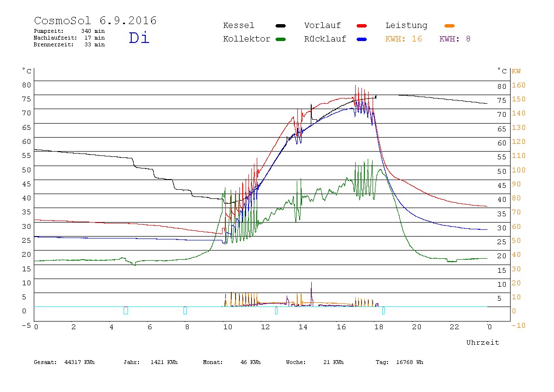Click the cyan burner marker after hour 12
The height and width of the screenshot is (392, 554).
click(x=277, y=310)
